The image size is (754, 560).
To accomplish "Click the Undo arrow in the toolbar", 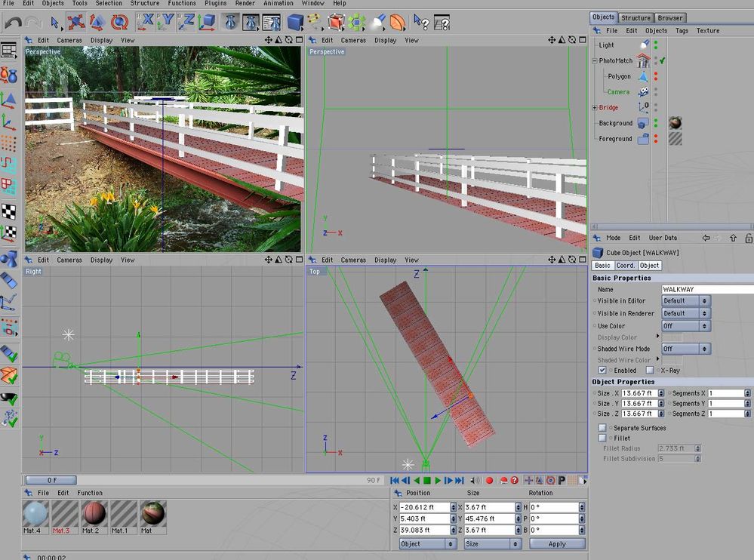I will pyautogui.click(x=13, y=23).
